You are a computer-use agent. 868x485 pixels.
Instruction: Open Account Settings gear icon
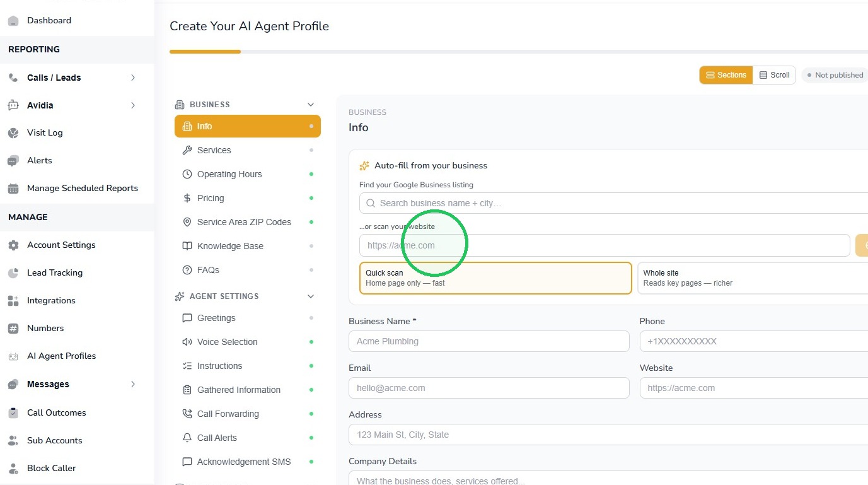coord(13,245)
